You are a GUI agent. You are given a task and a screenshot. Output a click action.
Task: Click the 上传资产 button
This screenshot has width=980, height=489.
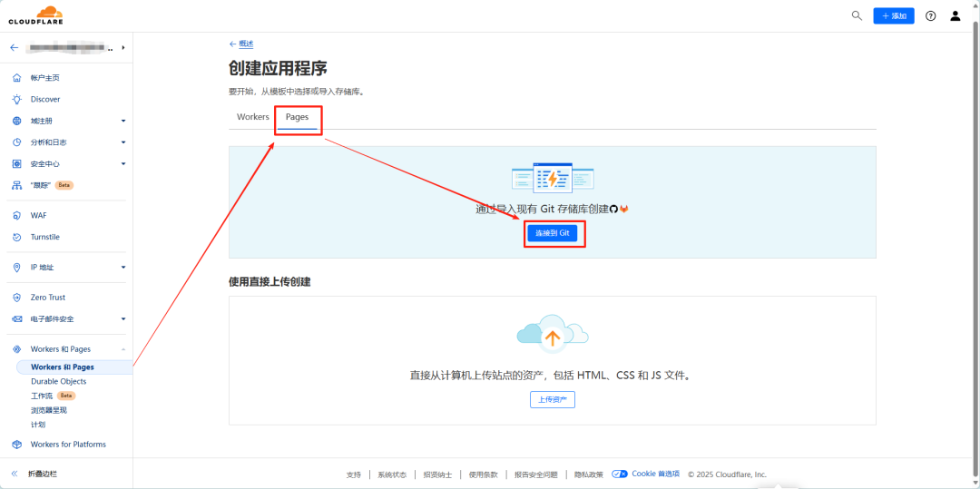(553, 400)
